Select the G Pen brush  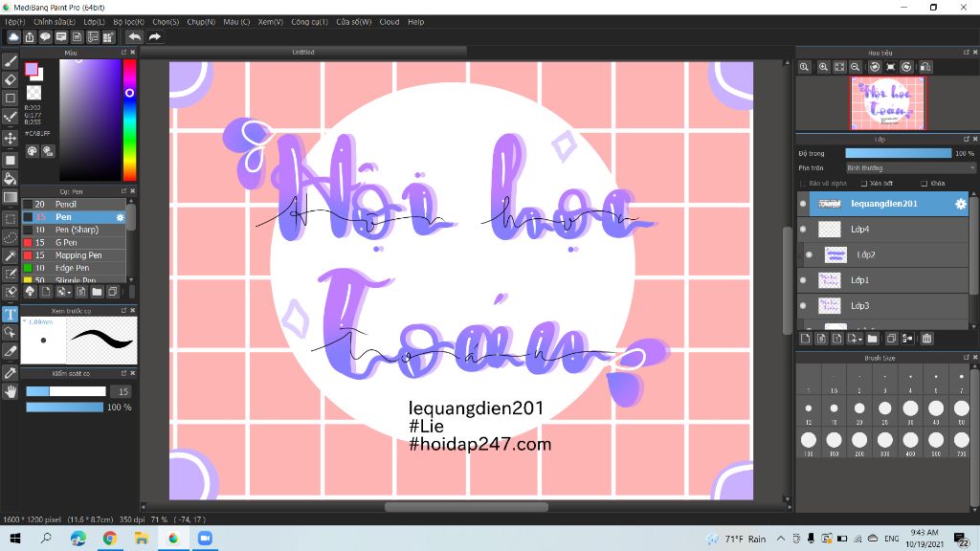click(x=74, y=242)
